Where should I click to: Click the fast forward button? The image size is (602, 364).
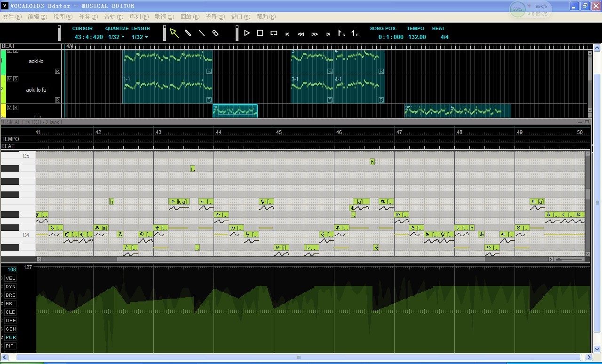(315, 34)
